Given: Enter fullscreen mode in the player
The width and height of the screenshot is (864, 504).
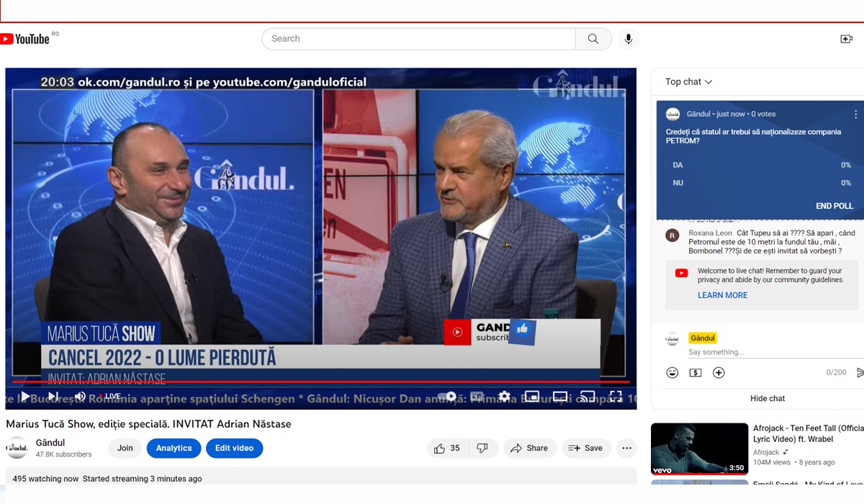Looking at the screenshot, I should 616,396.
